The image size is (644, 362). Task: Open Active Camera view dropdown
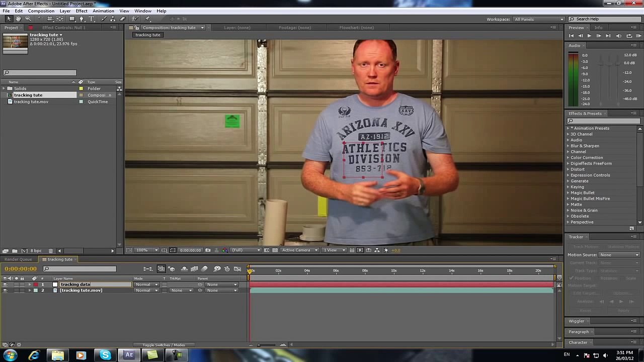(299, 250)
